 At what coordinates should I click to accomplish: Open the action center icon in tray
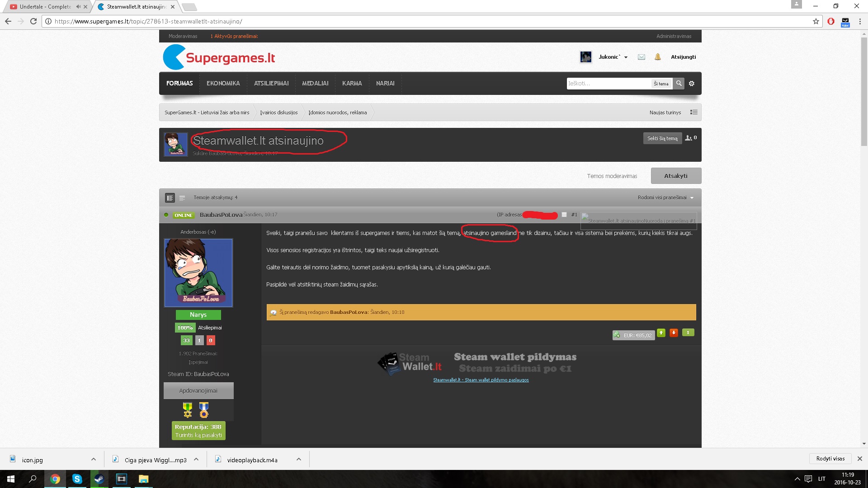(x=808, y=479)
